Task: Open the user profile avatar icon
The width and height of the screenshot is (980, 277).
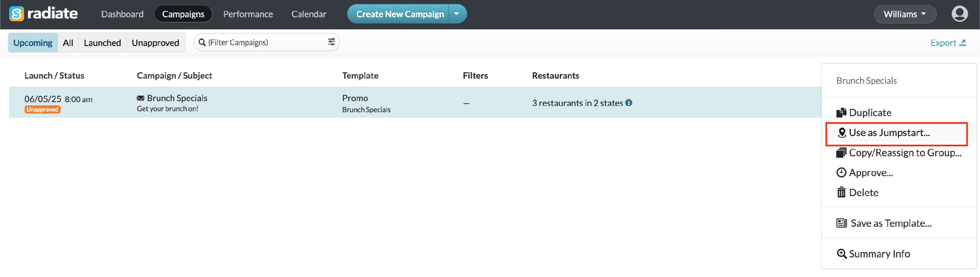Action: pos(959,14)
